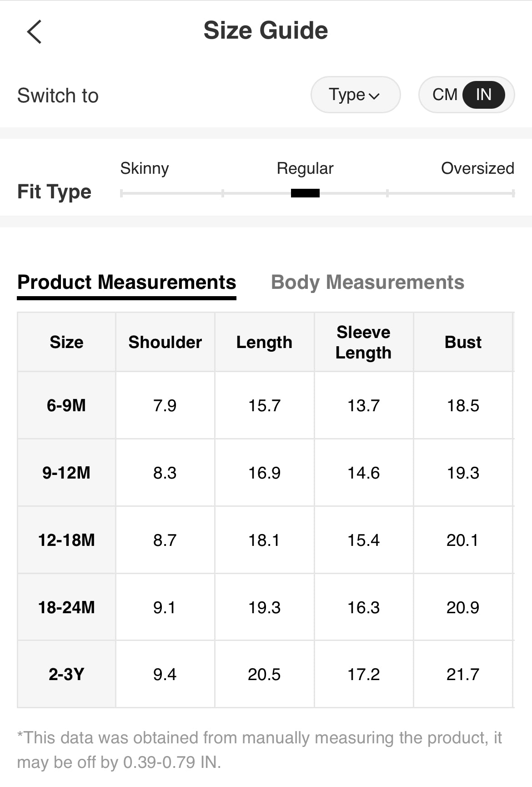Select the Product Measurements tab
Viewport: 532px width, 787px height.
pos(126,283)
